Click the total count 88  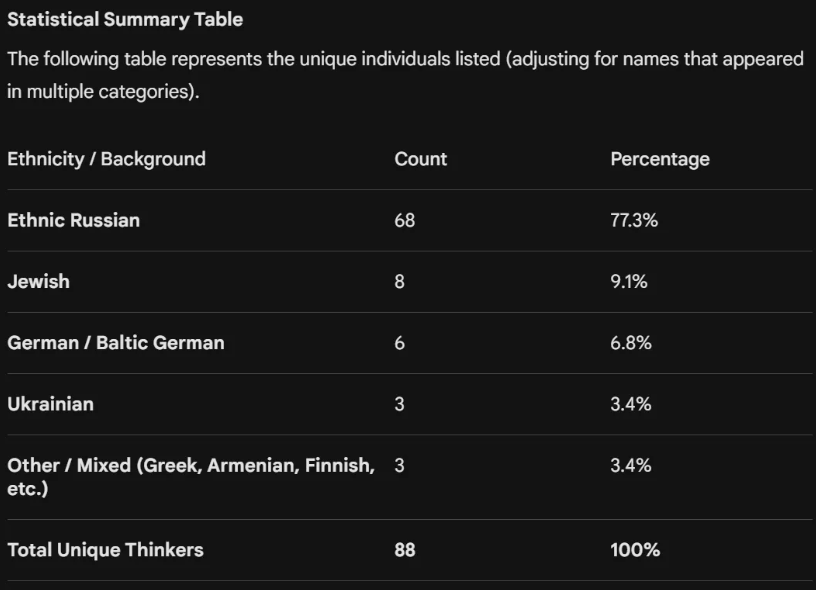click(x=405, y=550)
